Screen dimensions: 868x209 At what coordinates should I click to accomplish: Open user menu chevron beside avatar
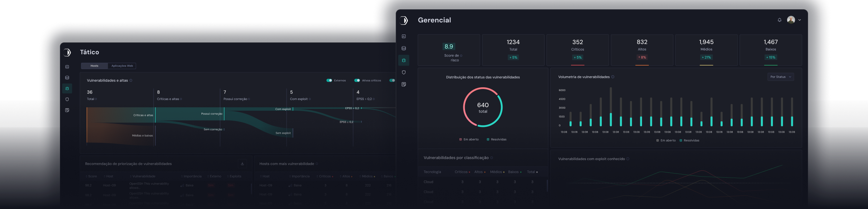point(799,20)
